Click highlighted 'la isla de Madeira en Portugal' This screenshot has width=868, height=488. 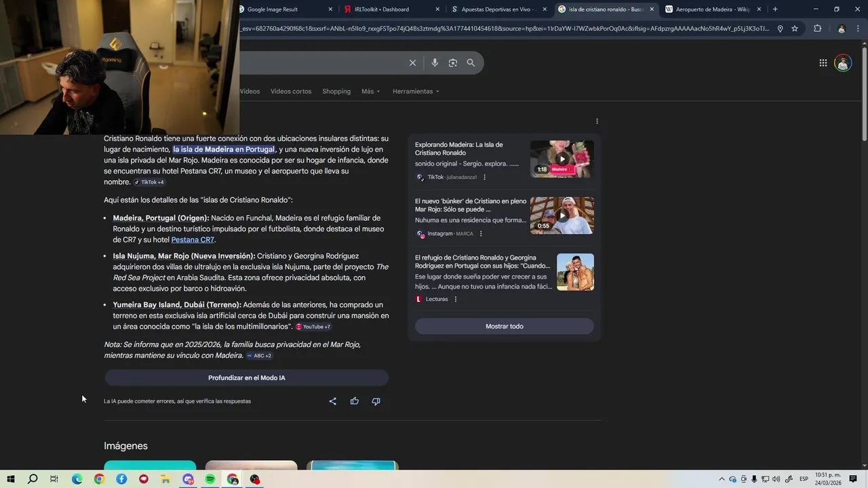point(224,150)
